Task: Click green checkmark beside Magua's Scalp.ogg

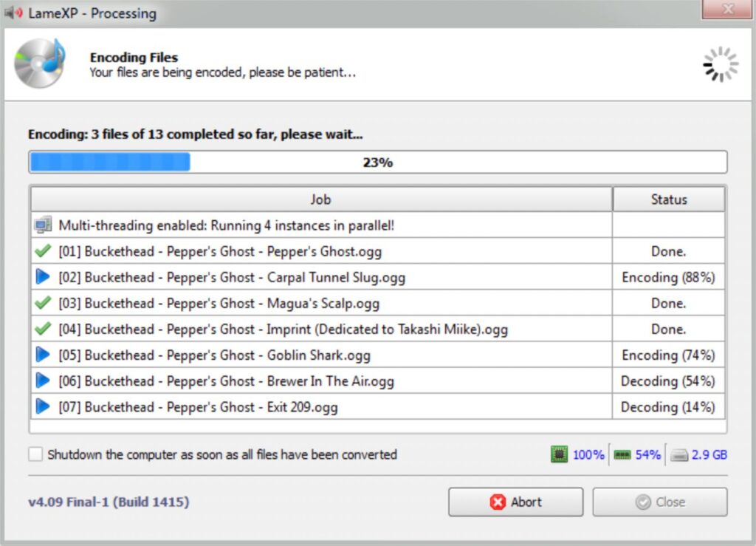Action: pos(43,303)
